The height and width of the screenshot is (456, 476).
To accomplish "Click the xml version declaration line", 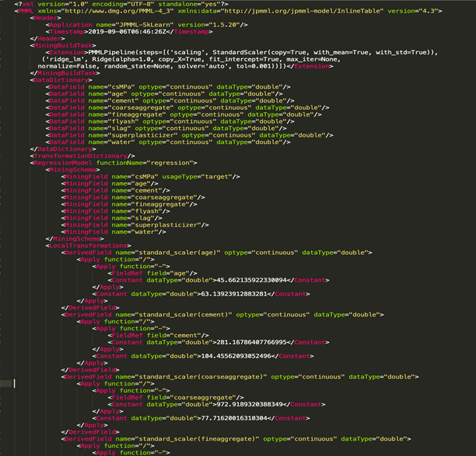I will pyautogui.click(x=122, y=4).
